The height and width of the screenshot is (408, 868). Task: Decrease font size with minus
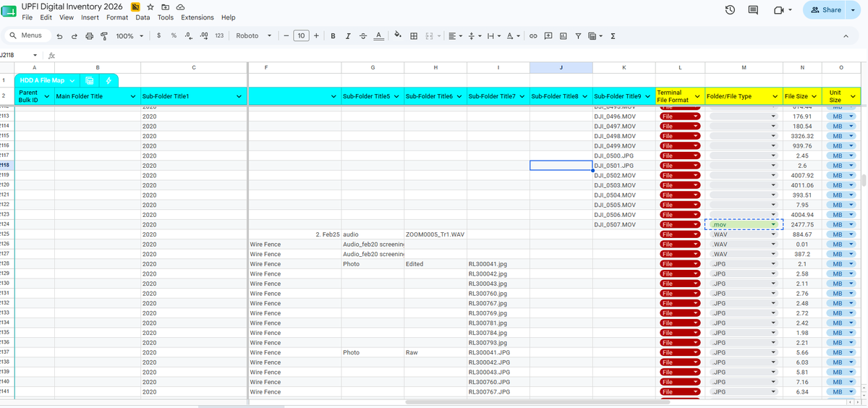(286, 35)
